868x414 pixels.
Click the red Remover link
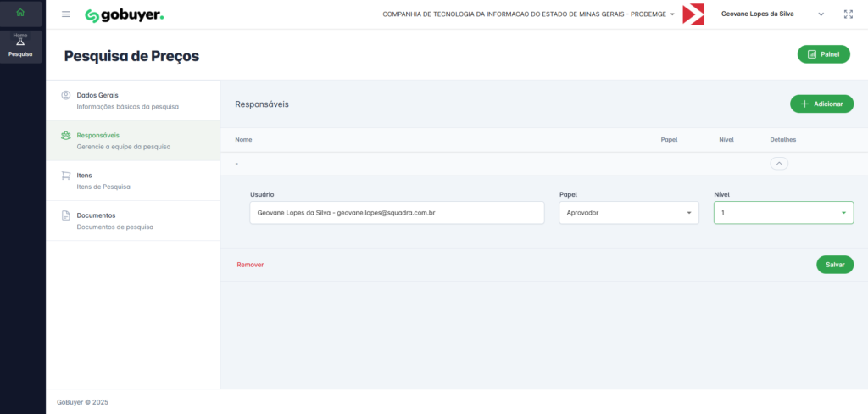point(250,265)
